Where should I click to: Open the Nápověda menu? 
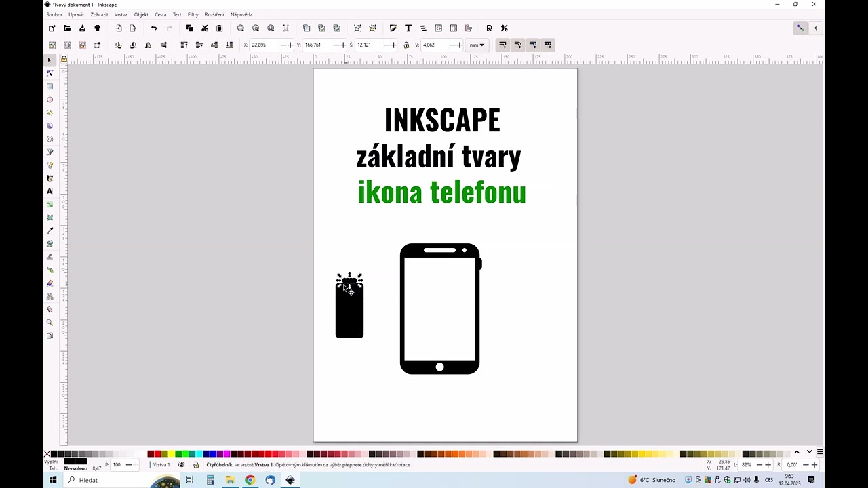point(241,14)
